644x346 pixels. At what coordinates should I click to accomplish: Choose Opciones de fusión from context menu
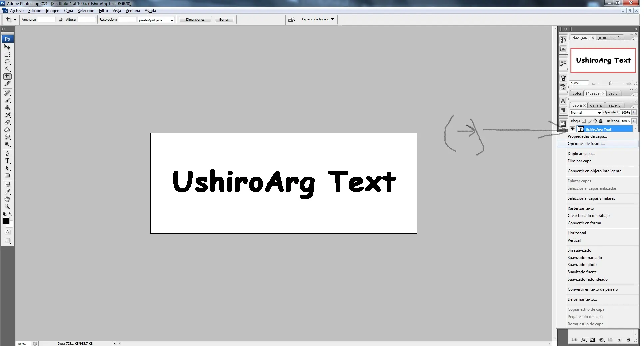598,144
